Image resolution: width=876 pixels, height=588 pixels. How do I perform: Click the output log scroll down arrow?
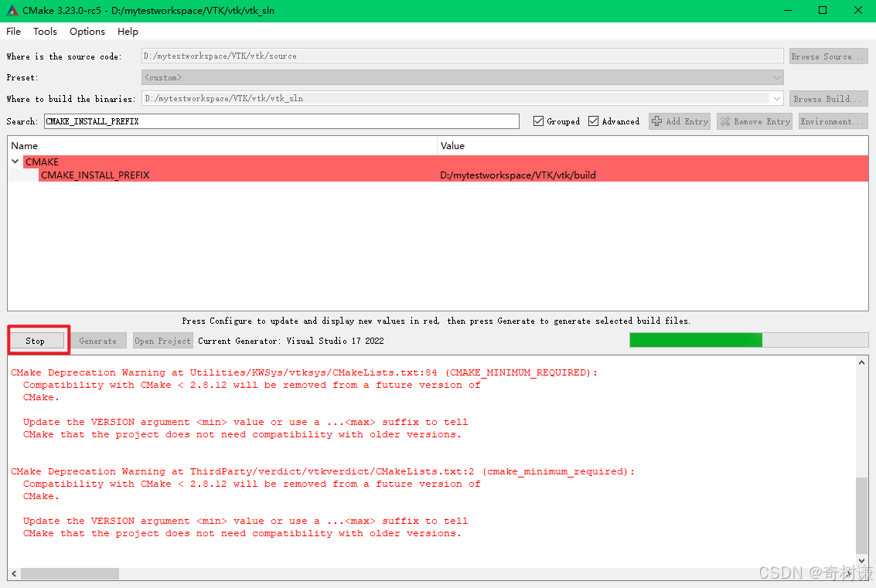coord(861,561)
